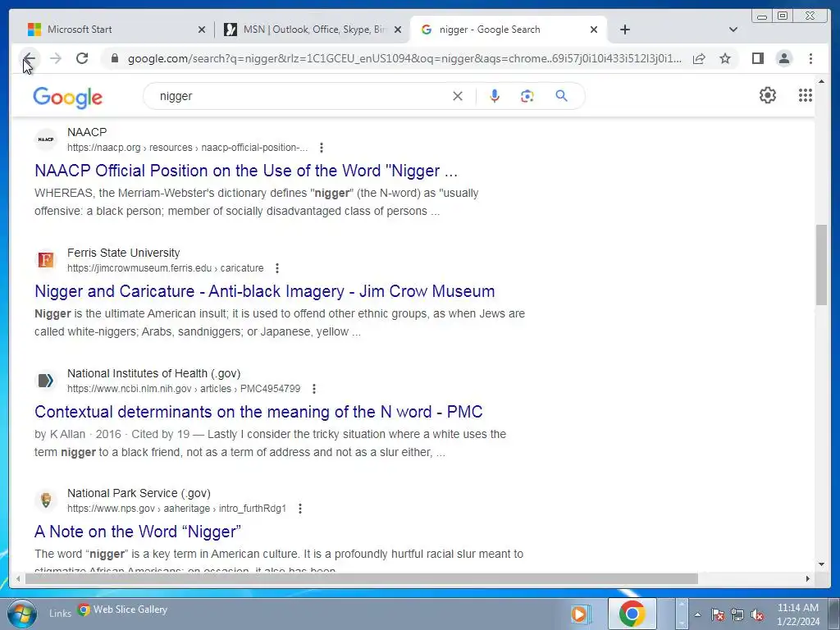Click the browser forward arrow

tap(55, 58)
